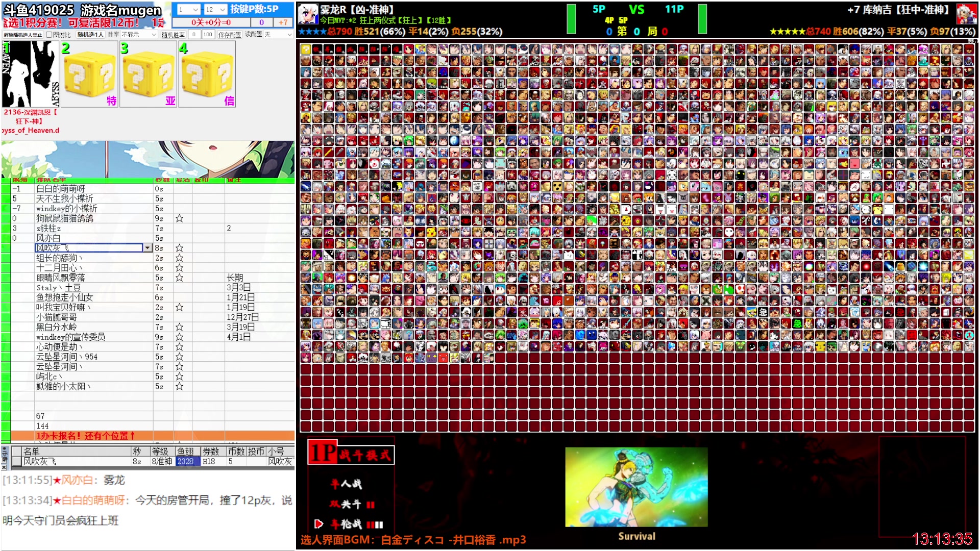Click the 等级 column header
Screen dimensions: 980x551
click(x=162, y=452)
